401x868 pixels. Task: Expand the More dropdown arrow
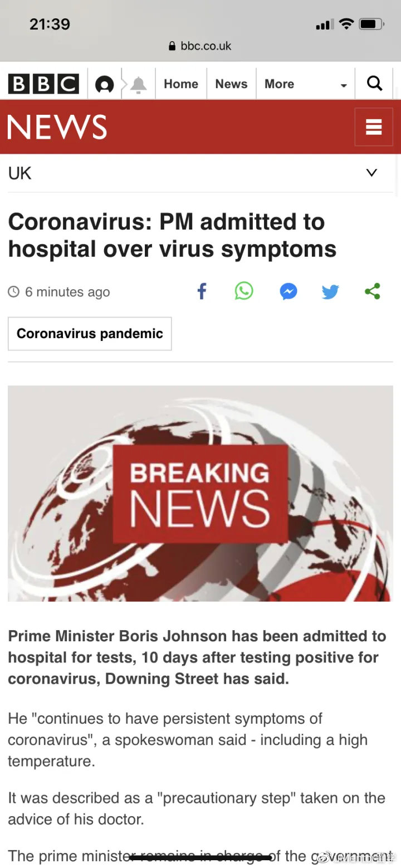(344, 85)
